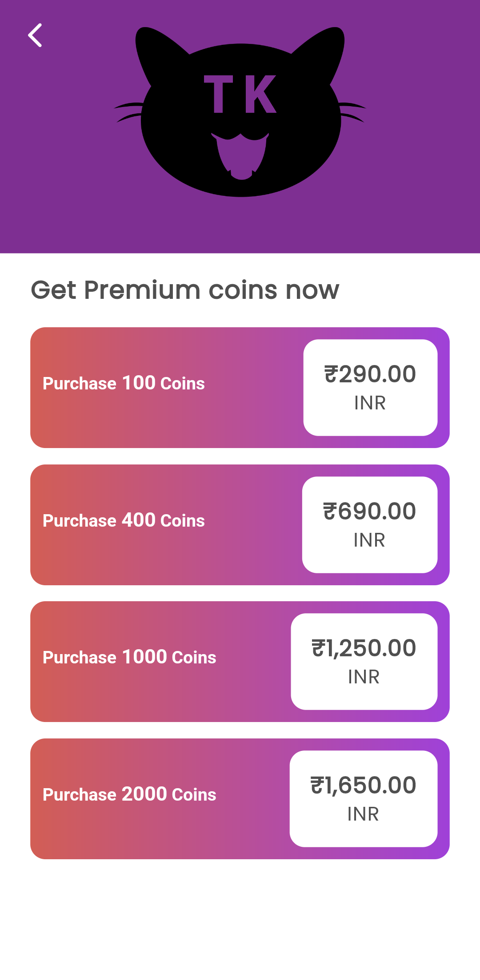Click the cat's purple mouth shape
This screenshot has width=480, height=980.
click(x=241, y=156)
